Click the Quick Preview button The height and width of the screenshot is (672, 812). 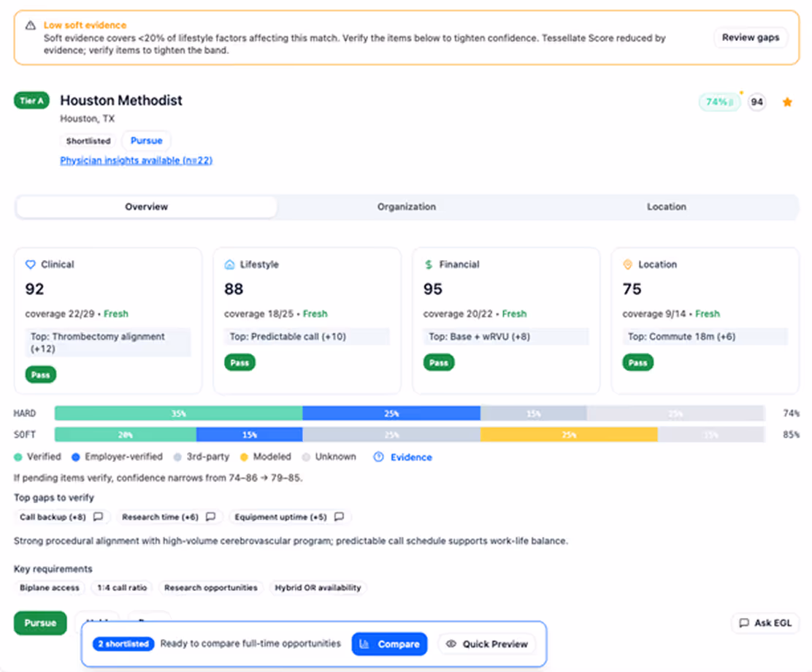(487, 644)
